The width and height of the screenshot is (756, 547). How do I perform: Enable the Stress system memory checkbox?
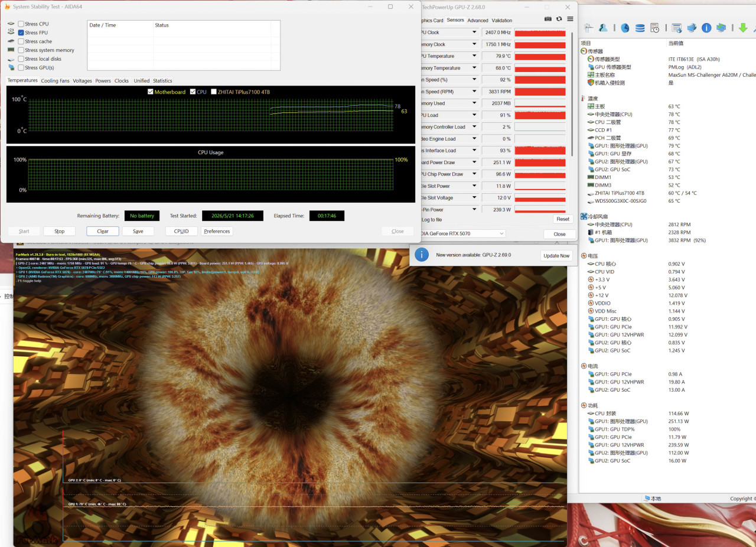[21, 50]
